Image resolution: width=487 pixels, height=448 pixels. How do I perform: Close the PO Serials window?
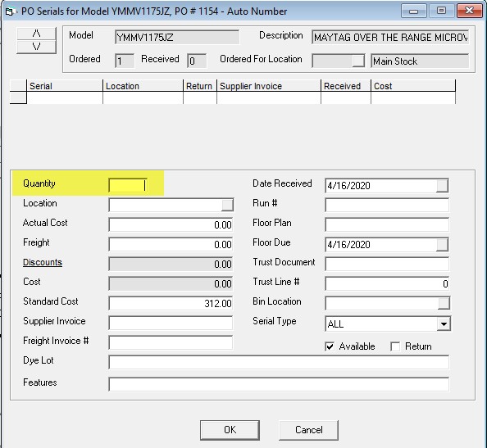469,11
